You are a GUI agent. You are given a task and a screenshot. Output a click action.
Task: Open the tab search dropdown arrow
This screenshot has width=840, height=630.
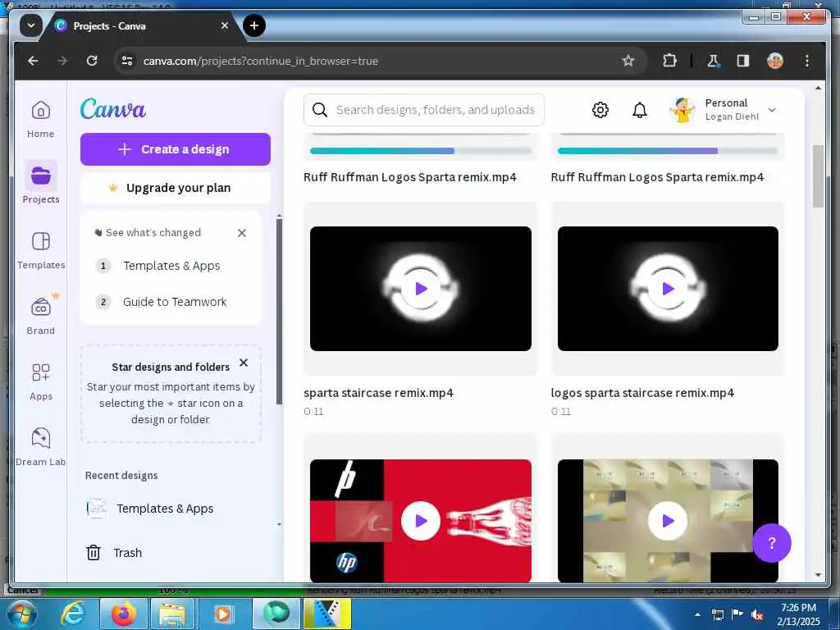[31, 25]
